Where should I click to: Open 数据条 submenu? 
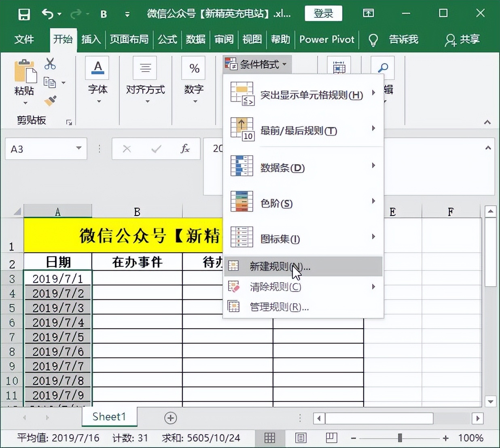pyautogui.click(x=303, y=167)
